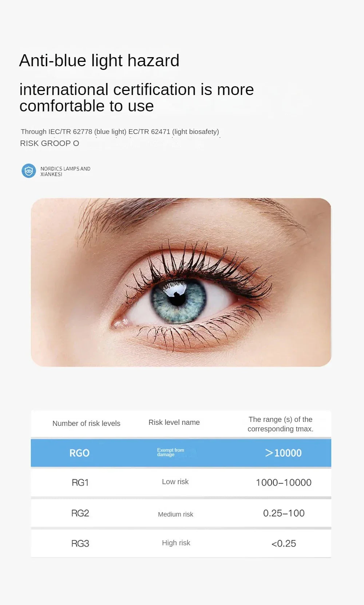Click the 1000–10000 range value
The height and width of the screenshot is (605, 364).
point(284,483)
